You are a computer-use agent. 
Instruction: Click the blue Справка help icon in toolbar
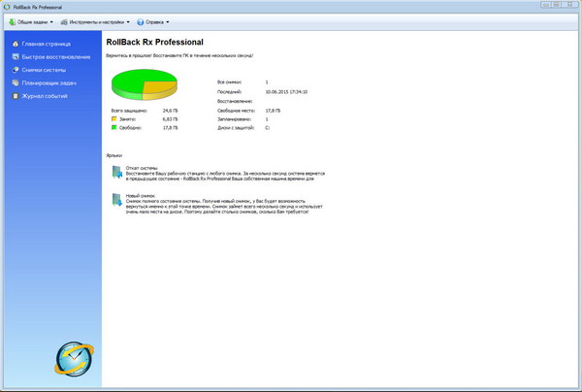[142, 20]
